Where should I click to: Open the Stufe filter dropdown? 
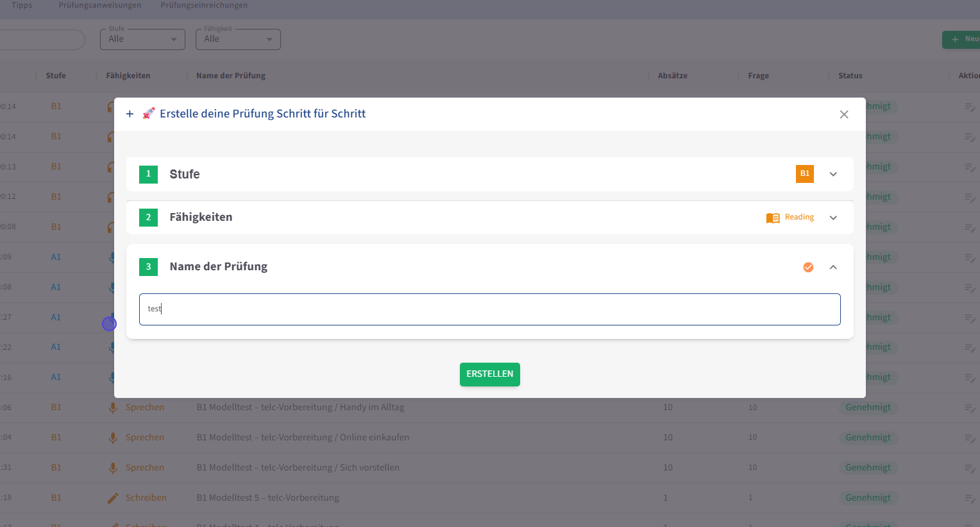142,39
